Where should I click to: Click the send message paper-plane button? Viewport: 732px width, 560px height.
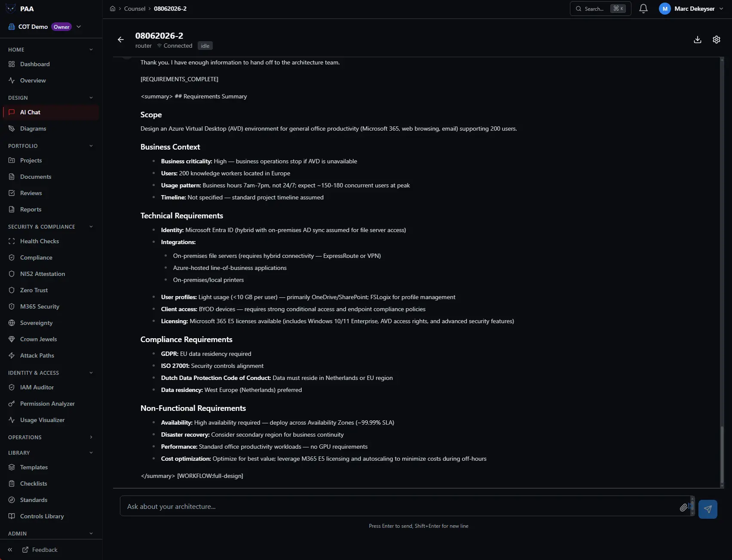click(708, 509)
